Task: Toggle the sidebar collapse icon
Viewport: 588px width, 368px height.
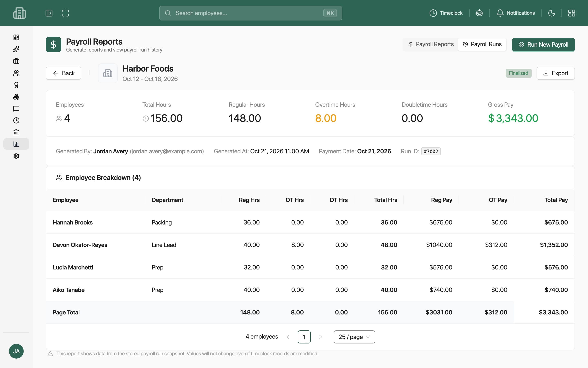Action: click(x=49, y=13)
